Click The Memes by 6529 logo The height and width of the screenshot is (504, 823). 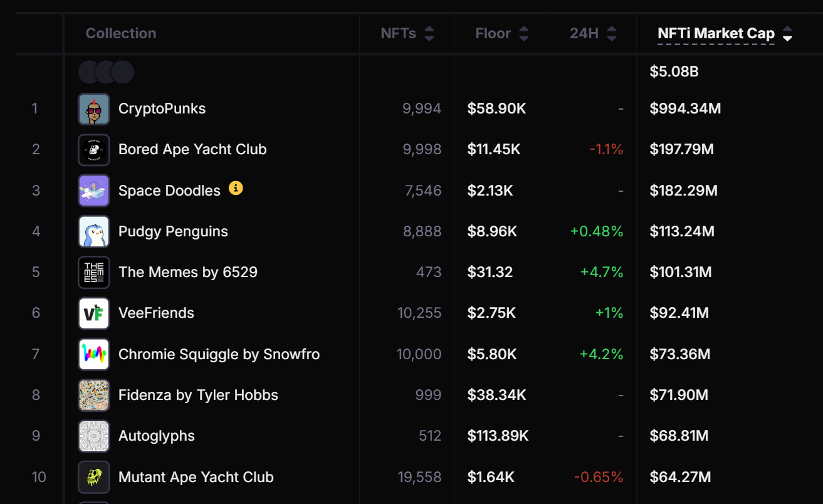(94, 272)
